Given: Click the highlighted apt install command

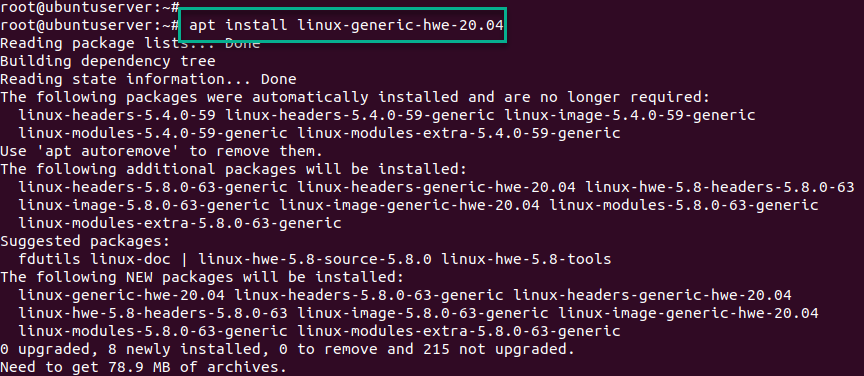Looking at the screenshot, I should (x=347, y=25).
